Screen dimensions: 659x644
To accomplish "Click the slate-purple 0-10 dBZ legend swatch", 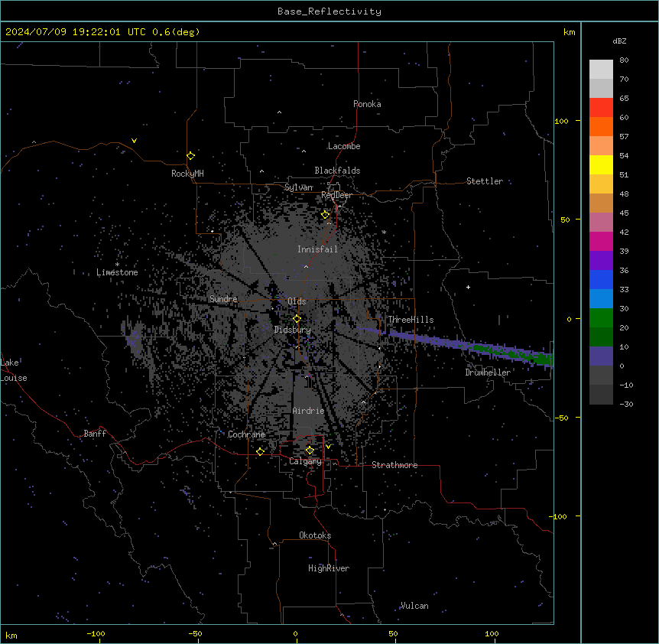I will (601, 356).
